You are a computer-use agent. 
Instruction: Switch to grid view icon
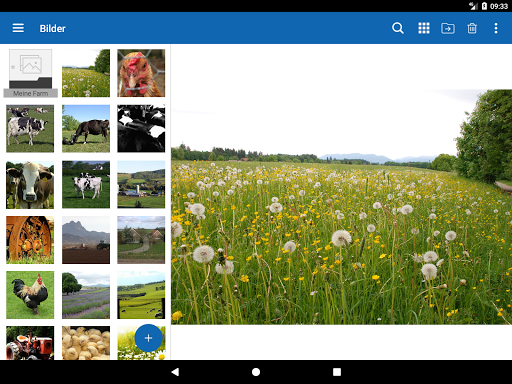tap(424, 28)
